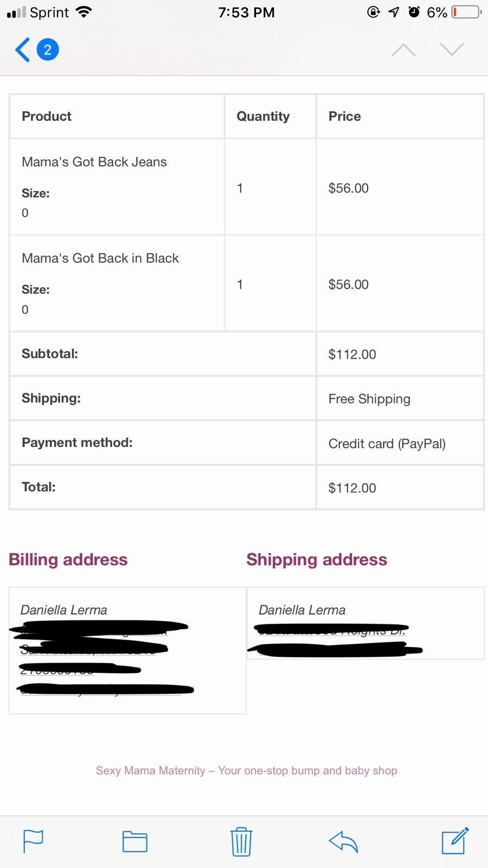Tap the Total $112.00 amount

(352, 488)
